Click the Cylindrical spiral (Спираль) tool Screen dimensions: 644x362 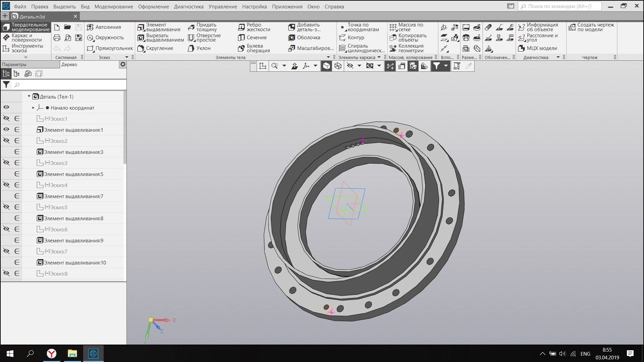point(342,48)
